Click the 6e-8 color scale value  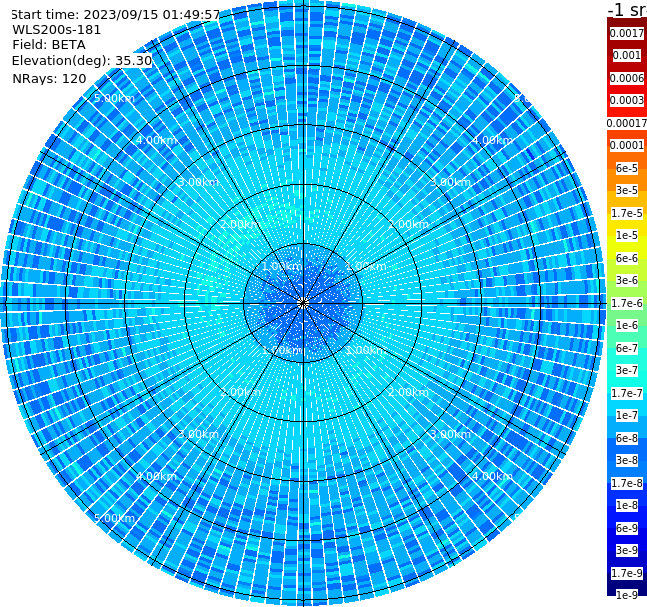click(x=627, y=438)
